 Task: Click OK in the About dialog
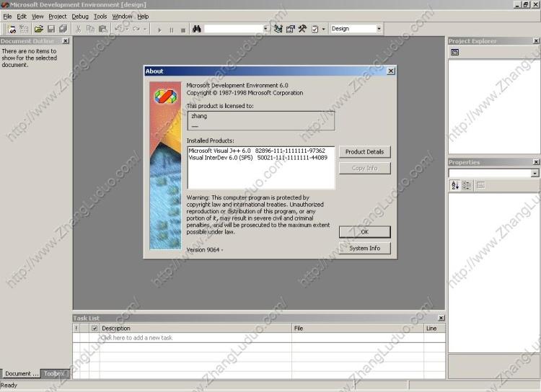(x=365, y=232)
